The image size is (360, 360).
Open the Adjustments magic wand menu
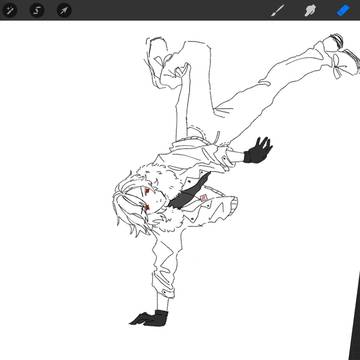pos(9,10)
